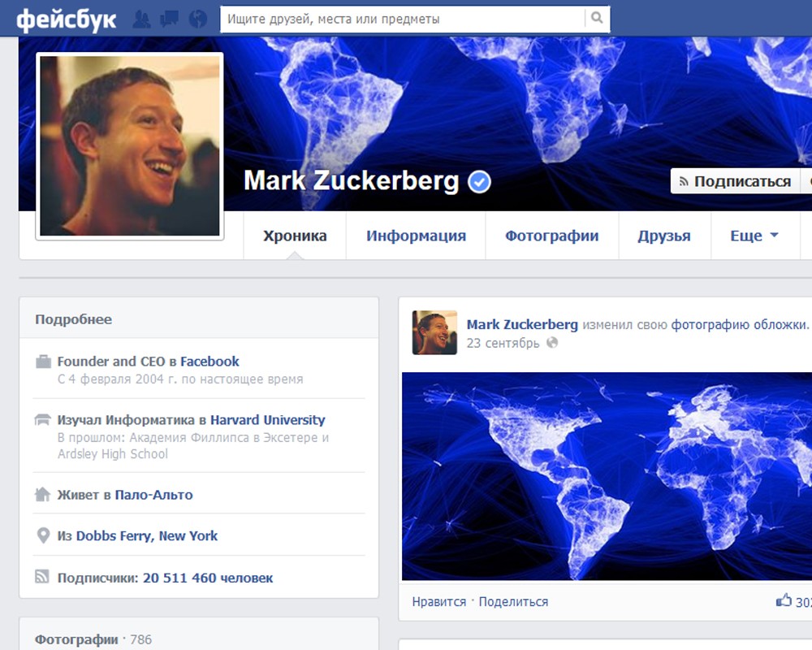
Task: Click Нравится under the cover photo post
Action: pyautogui.click(x=439, y=602)
